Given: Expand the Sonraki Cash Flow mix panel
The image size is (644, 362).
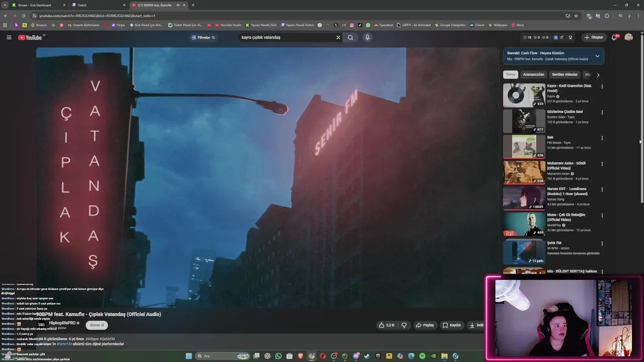Looking at the screenshot, I should 597,56.
